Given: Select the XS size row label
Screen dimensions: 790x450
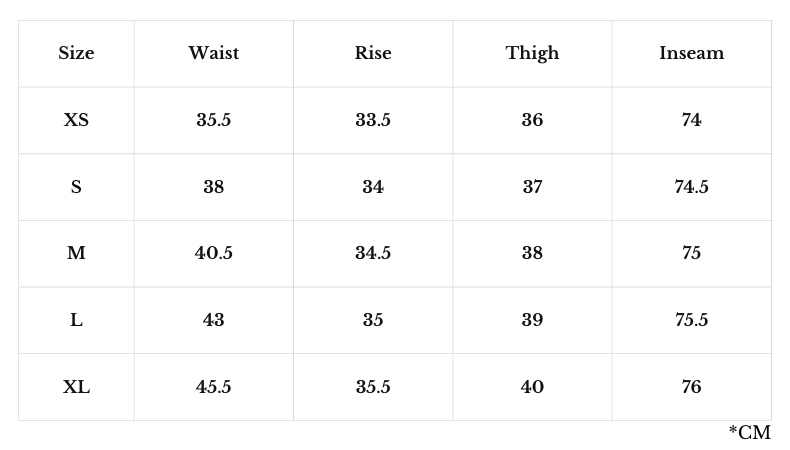Looking at the screenshot, I should coord(76,120).
